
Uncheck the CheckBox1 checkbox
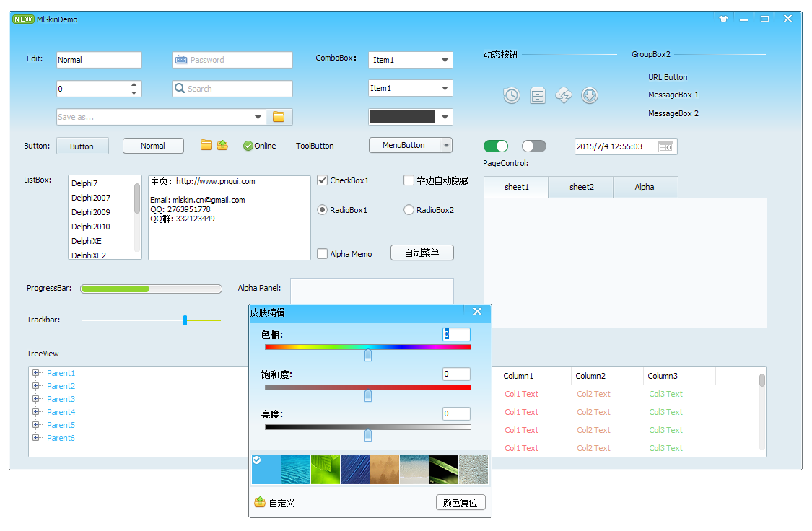(323, 180)
